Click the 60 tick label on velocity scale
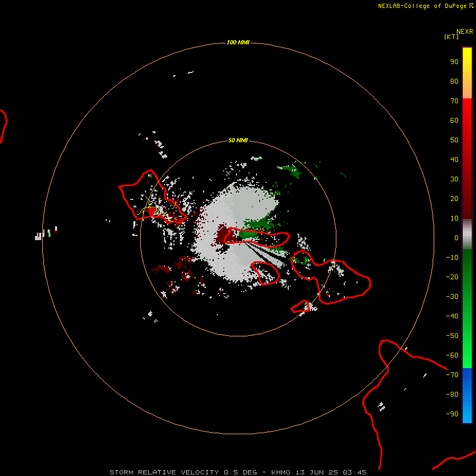Image resolution: width=476 pixels, height=476 pixels. 454,121
